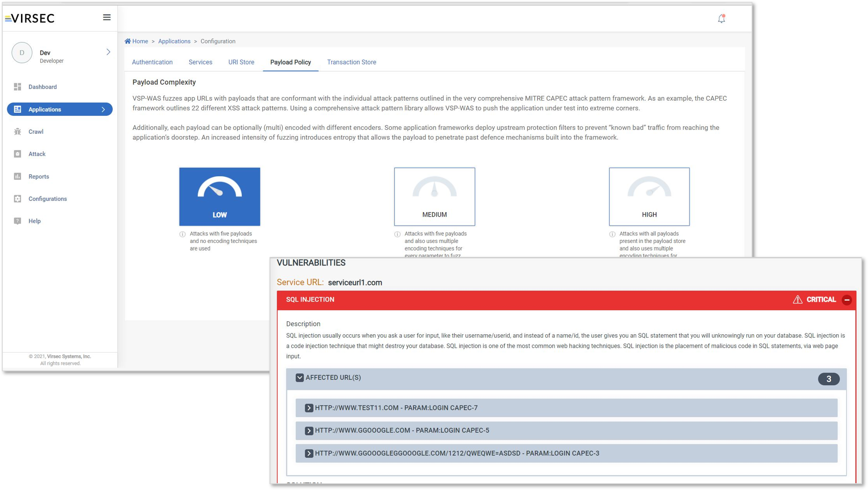Collapse the Affected URL(s) section
The width and height of the screenshot is (868, 490).
click(x=300, y=378)
